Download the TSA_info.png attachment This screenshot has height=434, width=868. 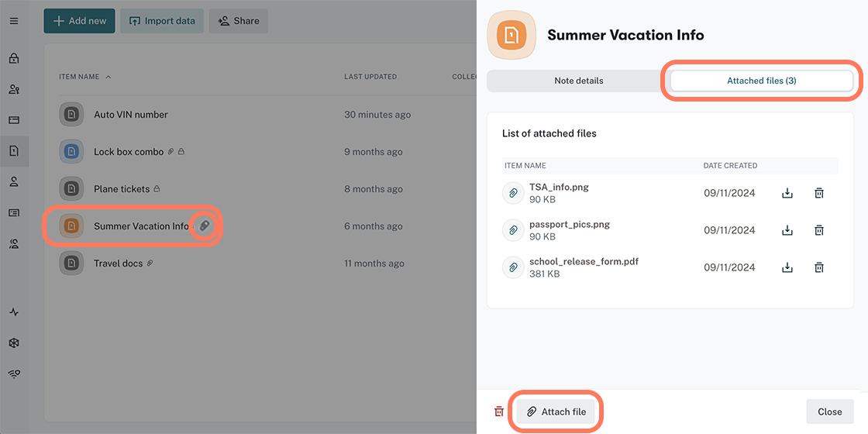pyautogui.click(x=787, y=193)
